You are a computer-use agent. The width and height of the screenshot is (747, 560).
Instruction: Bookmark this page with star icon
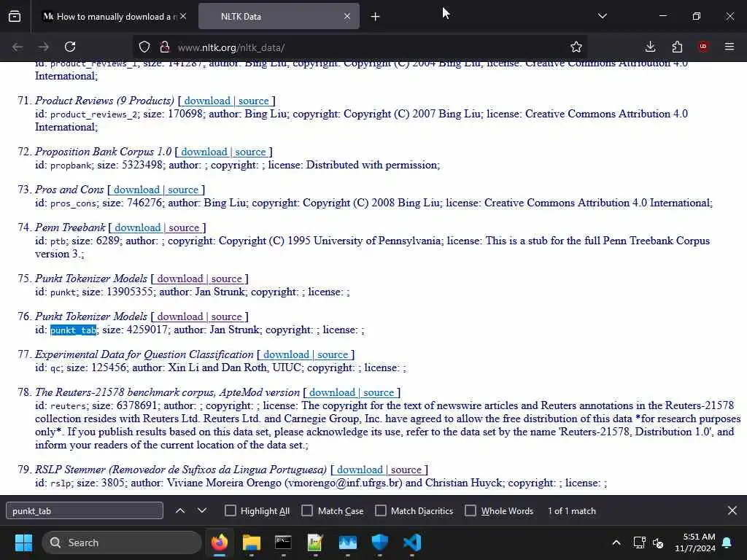[x=576, y=47]
